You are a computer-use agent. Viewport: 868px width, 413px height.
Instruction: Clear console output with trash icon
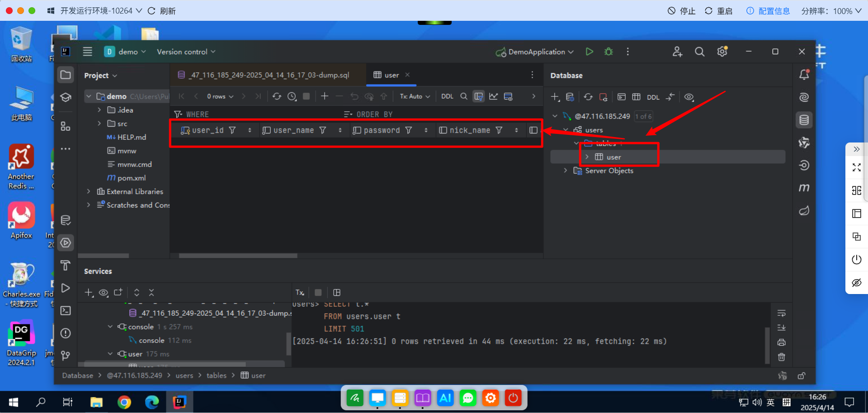point(781,357)
